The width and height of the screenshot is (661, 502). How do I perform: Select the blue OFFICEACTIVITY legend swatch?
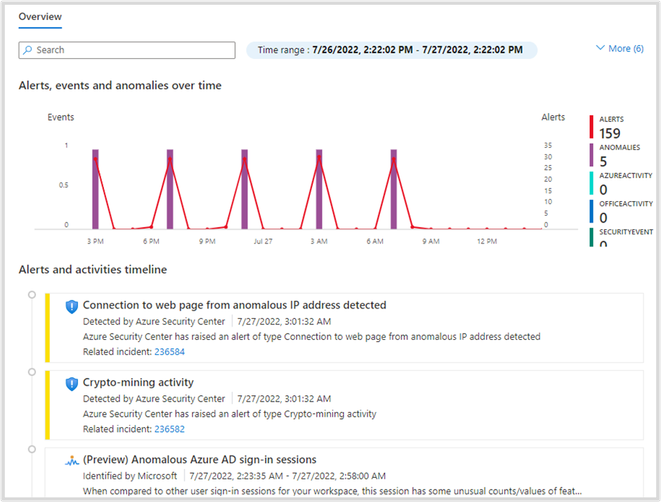click(x=591, y=211)
